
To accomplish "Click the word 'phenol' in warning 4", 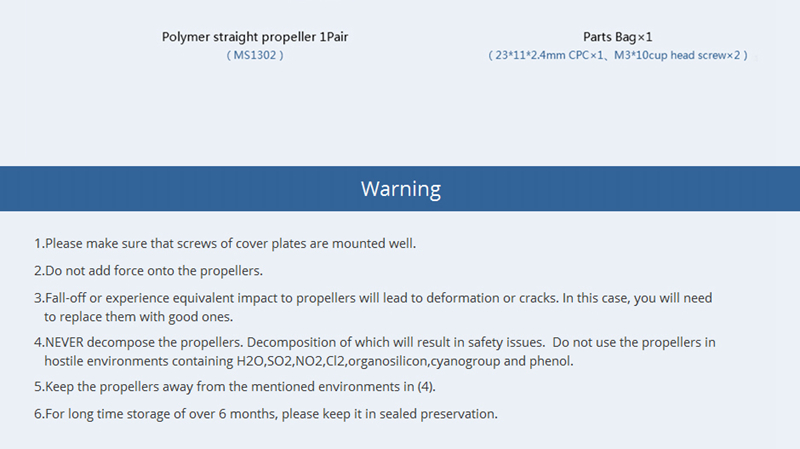I will [552, 361].
